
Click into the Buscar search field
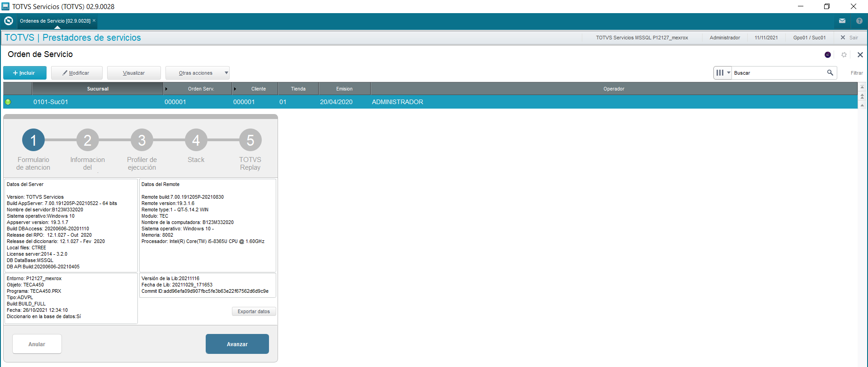point(779,73)
